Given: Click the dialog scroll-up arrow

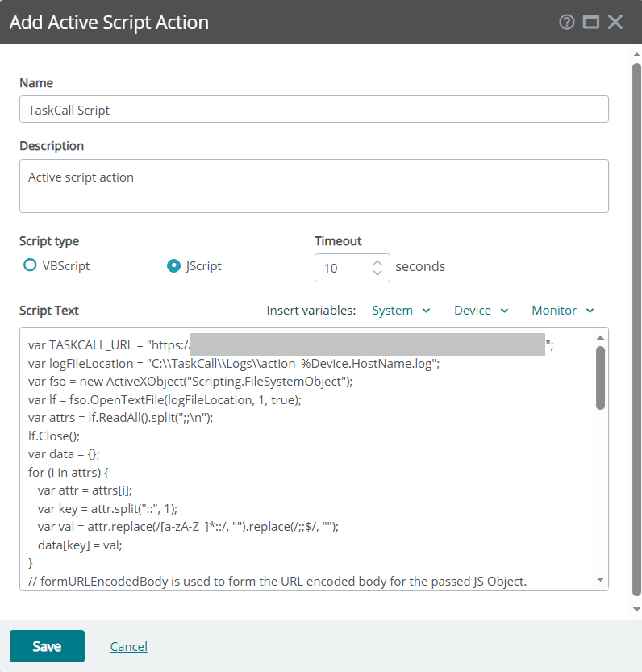Looking at the screenshot, I should [x=637, y=54].
